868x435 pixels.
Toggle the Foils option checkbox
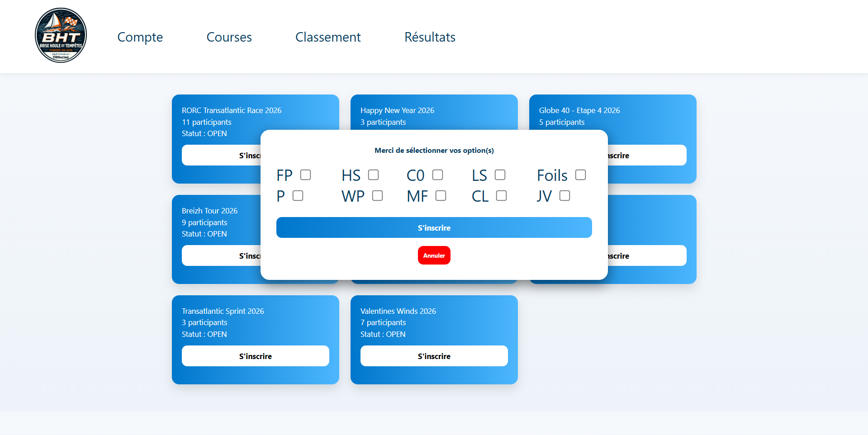tap(580, 175)
